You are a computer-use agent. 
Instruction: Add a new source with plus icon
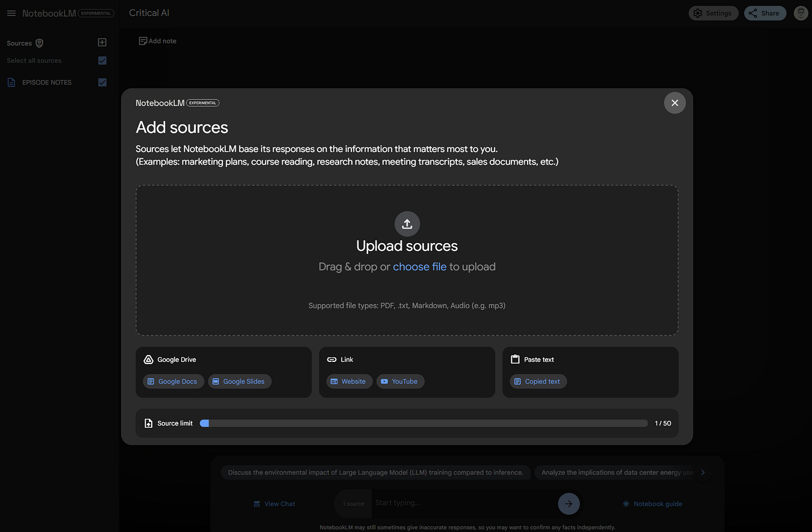tap(102, 42)
